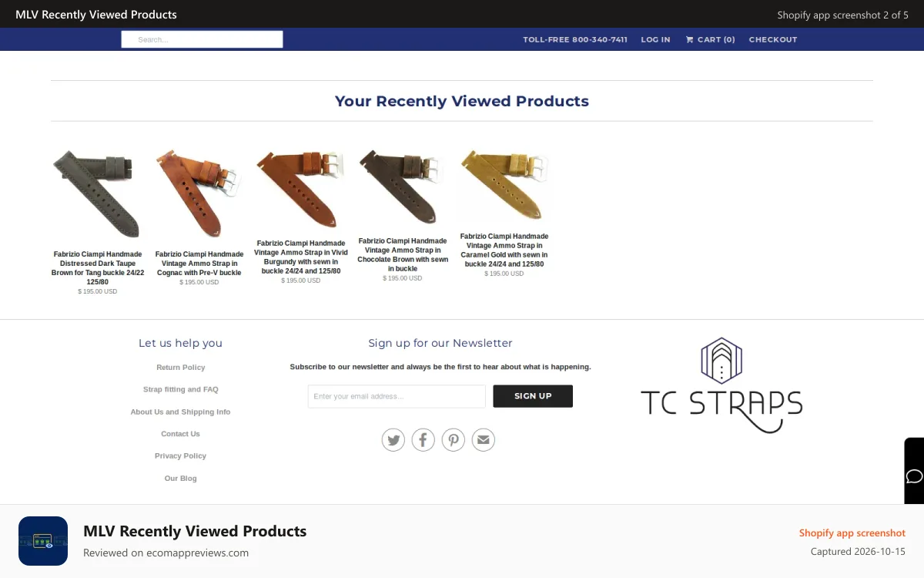Open the Return Policy link
This screenshot has width=924, height=578.
point(181,368)
